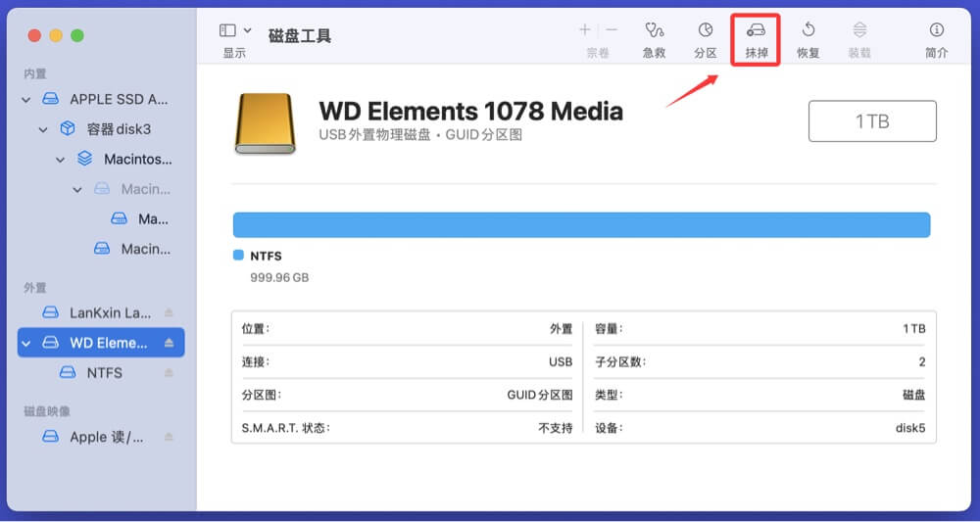Image resolution: width=980 pixels, height=522 pixels.
Task: Eject the LanKxin external disk
Action: (169, 313)
